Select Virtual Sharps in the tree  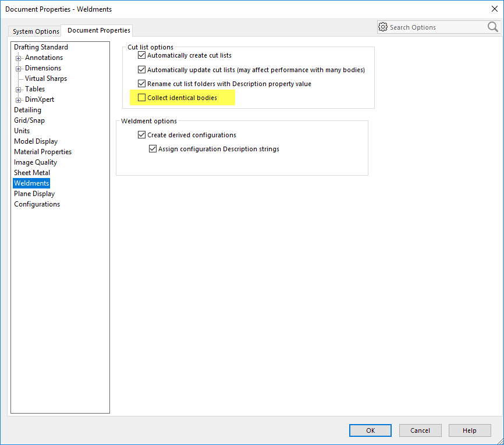click(46, 79)
